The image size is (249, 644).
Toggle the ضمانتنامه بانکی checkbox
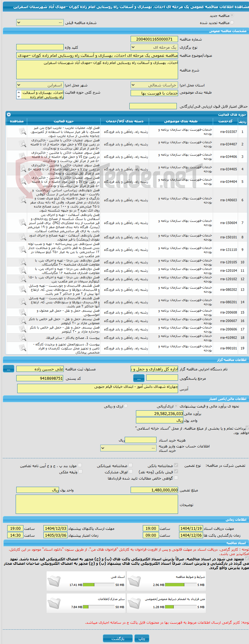(x=176, y=465)
